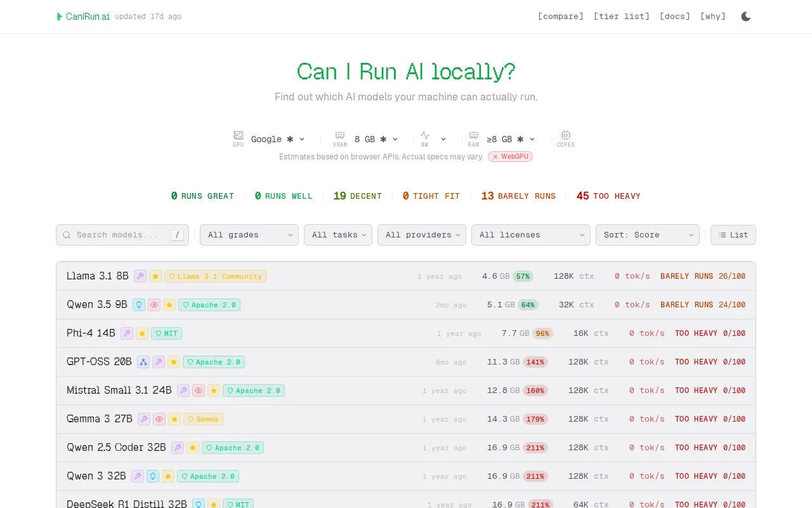This screenshot has width=812, height=508.
Task: Expand the bandwidth BW dropdown
Action: click(443, 139)
